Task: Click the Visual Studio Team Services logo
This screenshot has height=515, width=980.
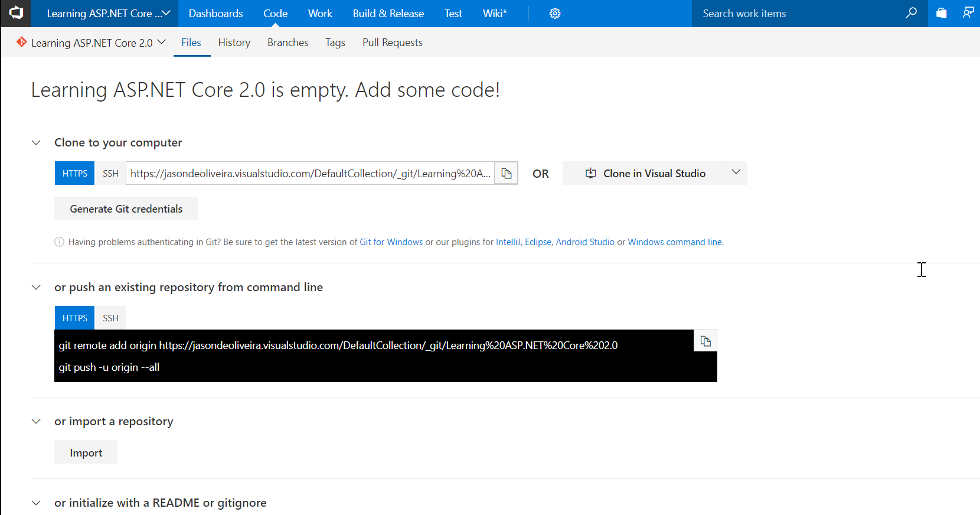Action: click(x=16, y=13)
